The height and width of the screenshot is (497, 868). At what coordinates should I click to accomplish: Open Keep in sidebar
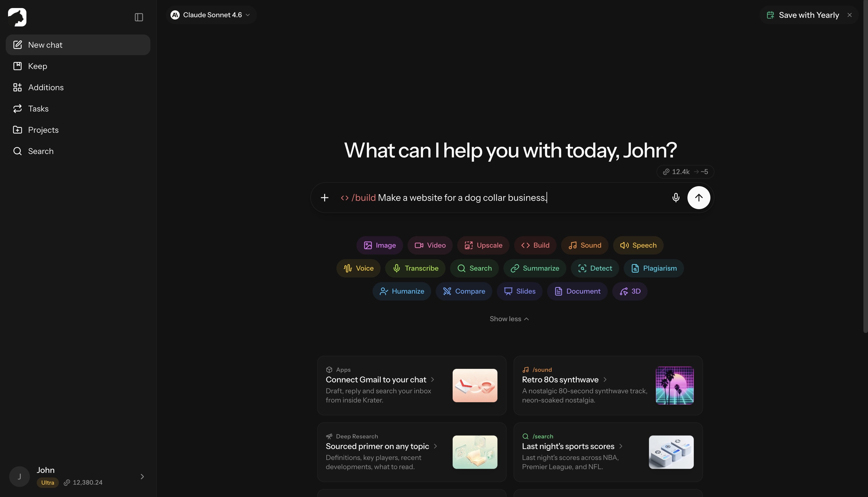[x=78, y=66]
